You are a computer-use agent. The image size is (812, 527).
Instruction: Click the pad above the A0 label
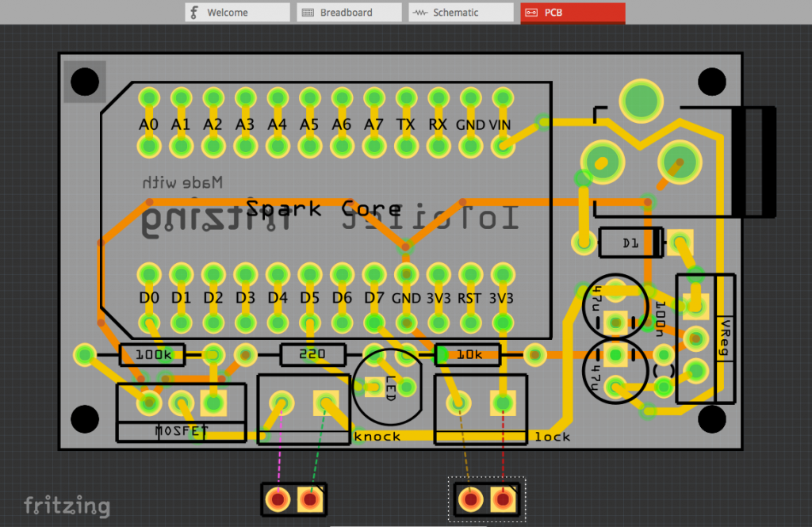click(x=148, y=98)
